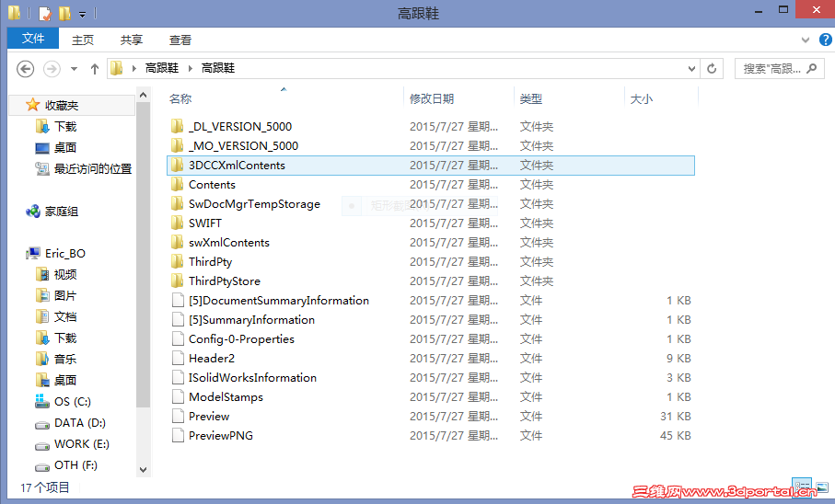The image size is (835, 504).
Task: Switch to the 查看 ribbon tab
Action: (180, 40)
